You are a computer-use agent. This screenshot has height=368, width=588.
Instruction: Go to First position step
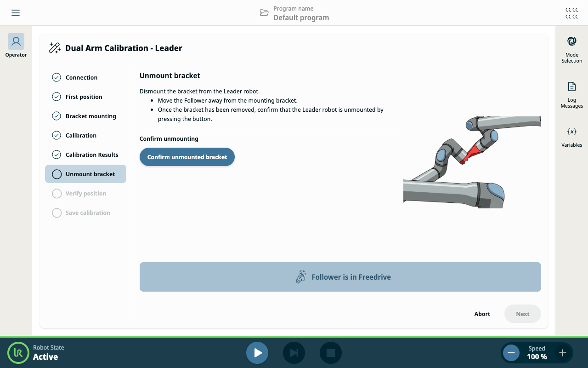[85, 97]
